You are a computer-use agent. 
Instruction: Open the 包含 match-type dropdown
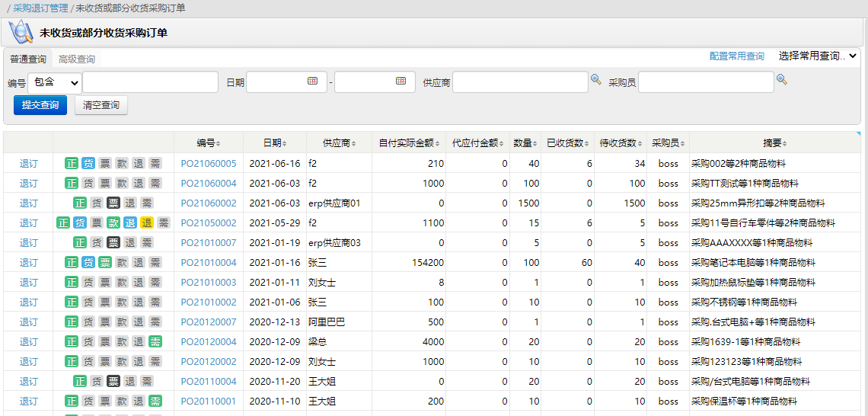55,82
